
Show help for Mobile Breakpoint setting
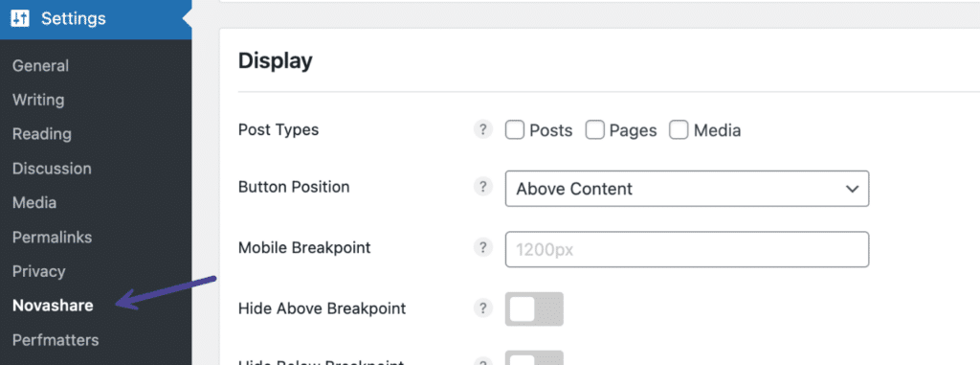[x=482, y=247]
